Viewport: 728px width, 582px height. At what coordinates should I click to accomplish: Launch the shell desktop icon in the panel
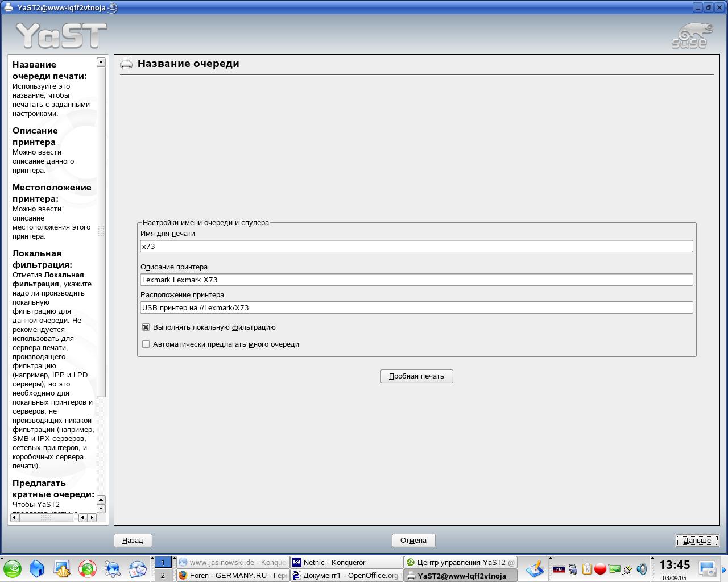pos(62,568)
